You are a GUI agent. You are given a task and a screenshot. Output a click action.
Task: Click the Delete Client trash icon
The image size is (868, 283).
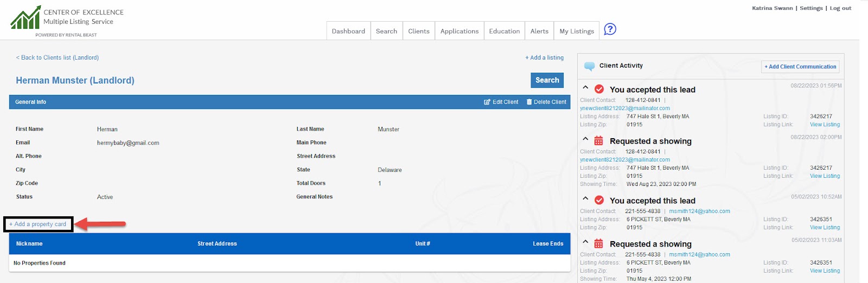[x=529, y=102]
